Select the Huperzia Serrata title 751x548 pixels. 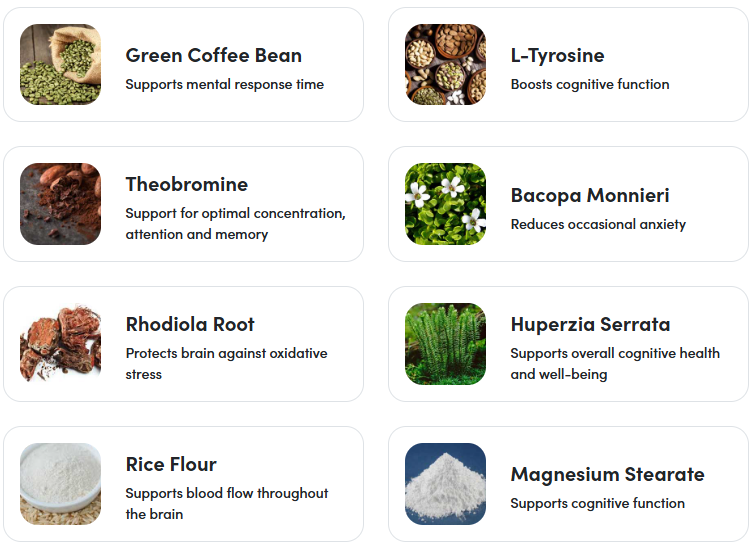click(x=591, y=324)
